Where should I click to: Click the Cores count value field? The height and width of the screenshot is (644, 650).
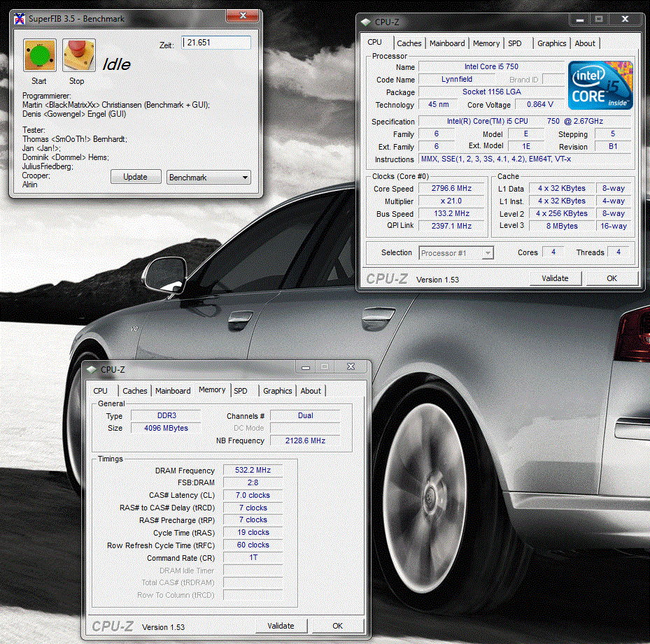point(553,252)
